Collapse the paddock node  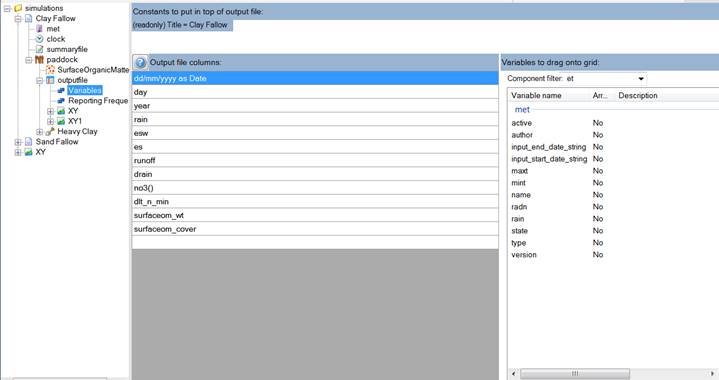coord(28,60)
